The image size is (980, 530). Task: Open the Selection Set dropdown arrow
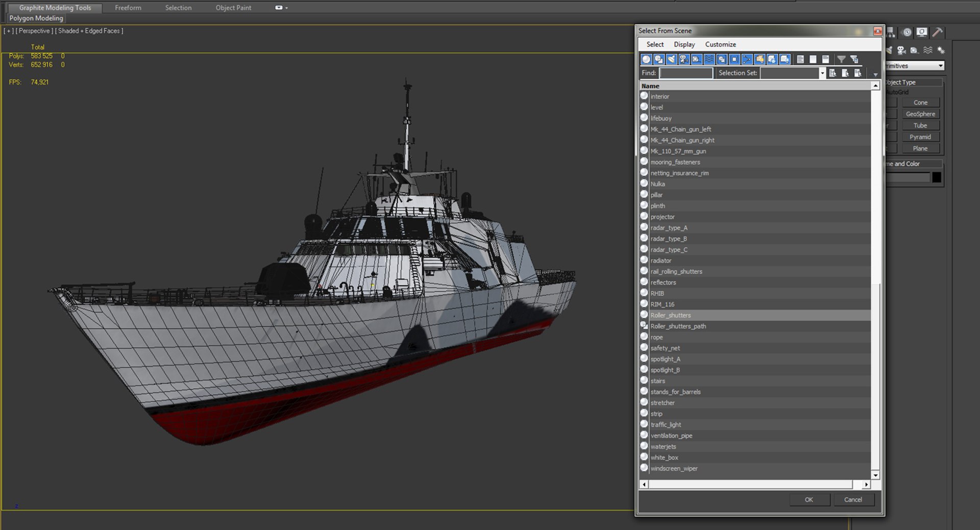(822, 73)
